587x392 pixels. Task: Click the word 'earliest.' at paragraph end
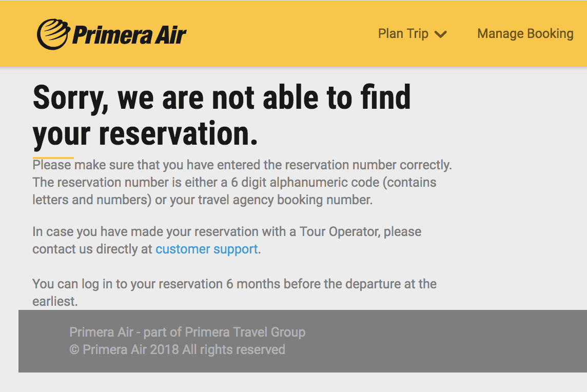click(55, 301)
